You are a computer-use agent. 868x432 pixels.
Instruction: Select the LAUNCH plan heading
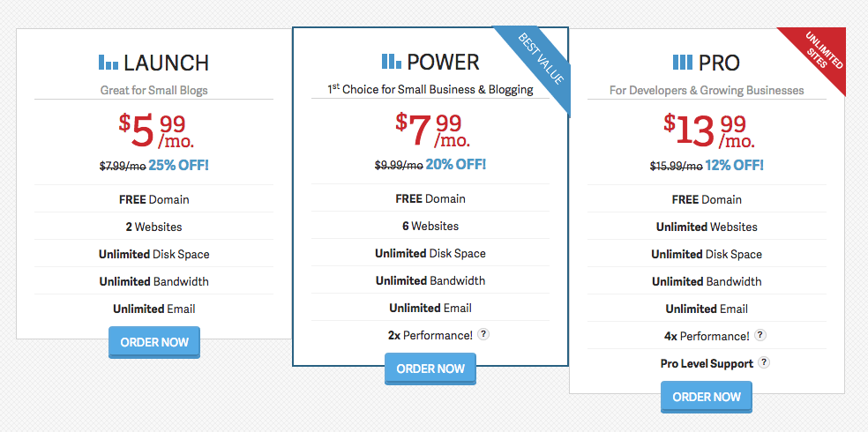click(166, 63)
